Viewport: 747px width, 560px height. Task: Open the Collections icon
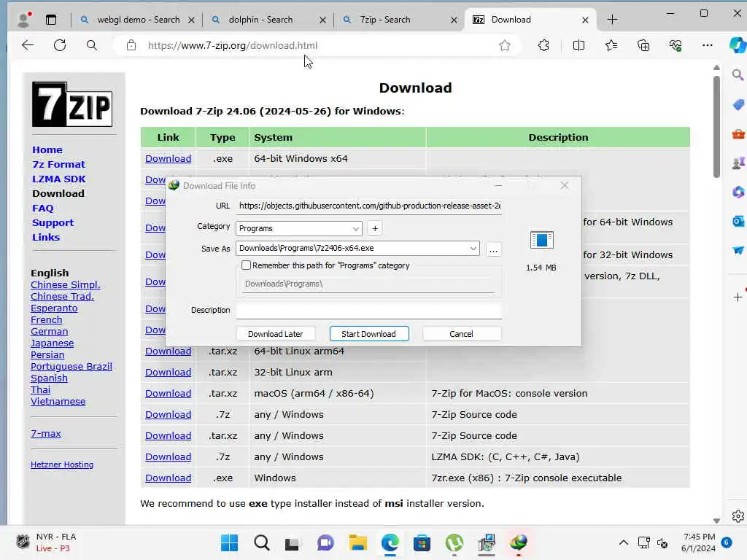[x=643, y=45]
